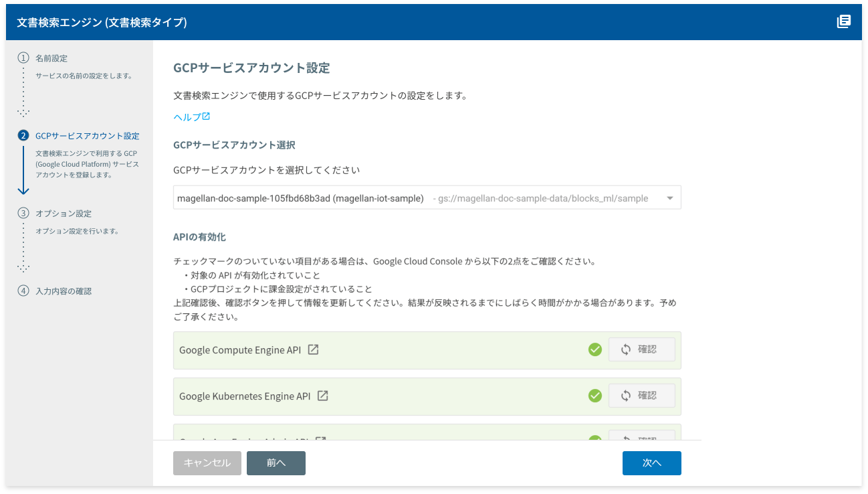The image size is (868, 494).
Task: Open the ヘルプ help link
Action: point(192,116)
